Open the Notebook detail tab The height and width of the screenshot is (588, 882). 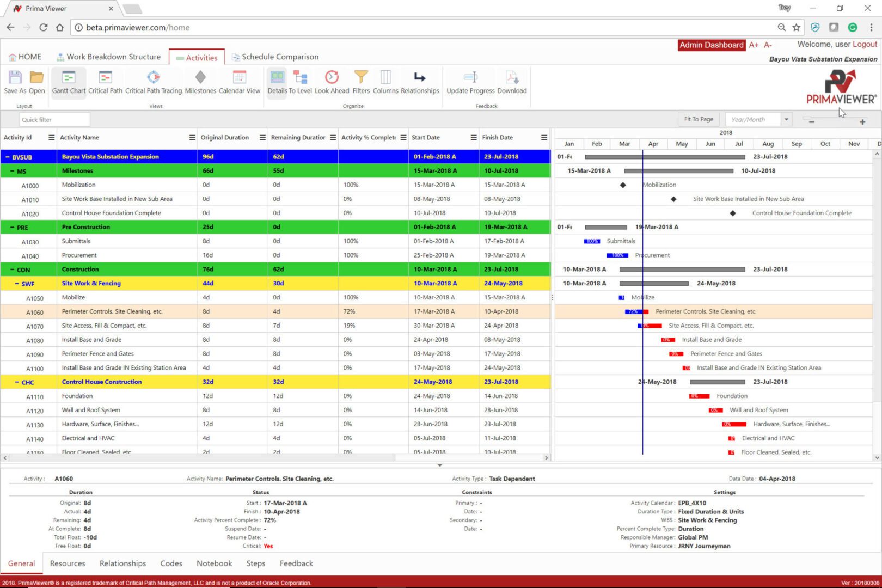(x=214, y=563)
